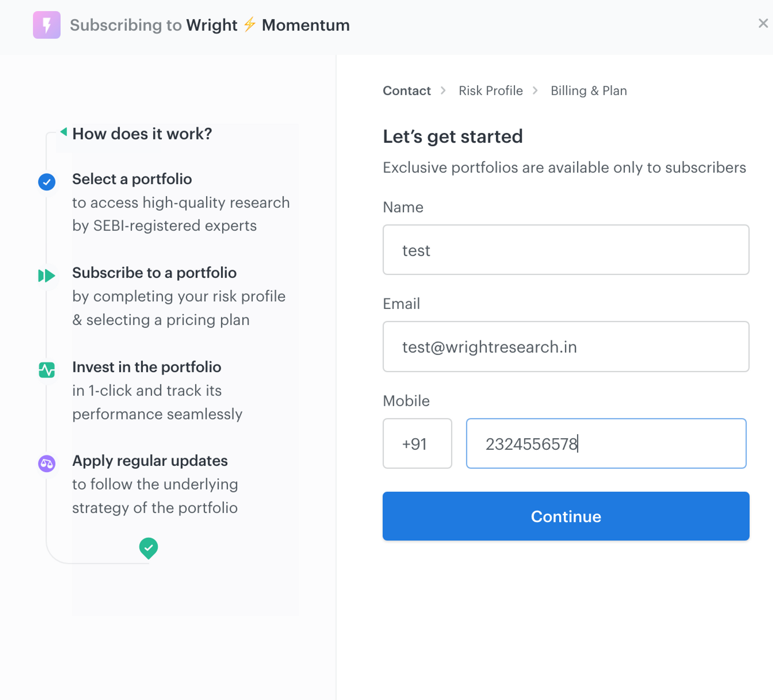Screen dimensions: 773x700
Task: Click the +91 country code box
Action: [x=417, y=443]
